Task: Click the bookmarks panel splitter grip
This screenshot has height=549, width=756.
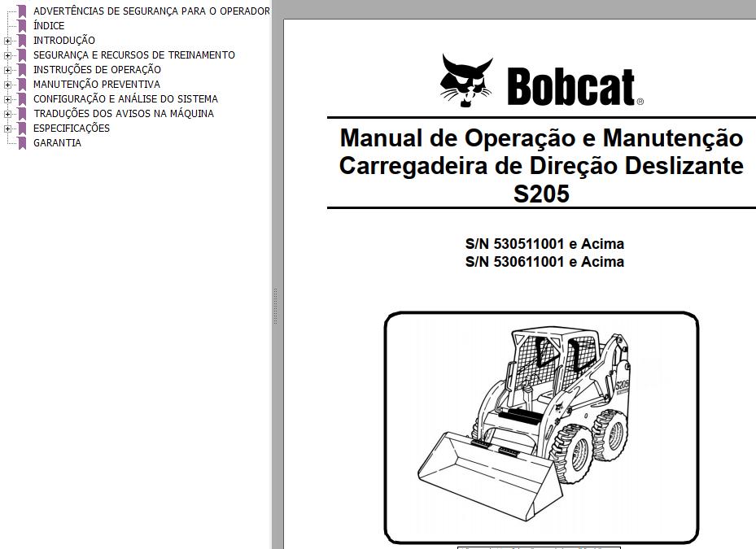Action: 275,307
